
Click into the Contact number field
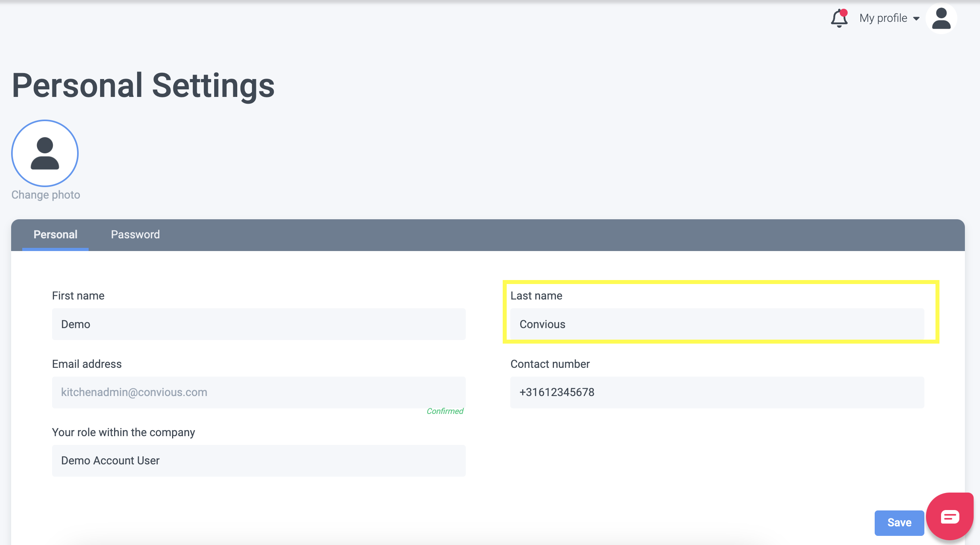pyautogui.click(x=717, y=392)
